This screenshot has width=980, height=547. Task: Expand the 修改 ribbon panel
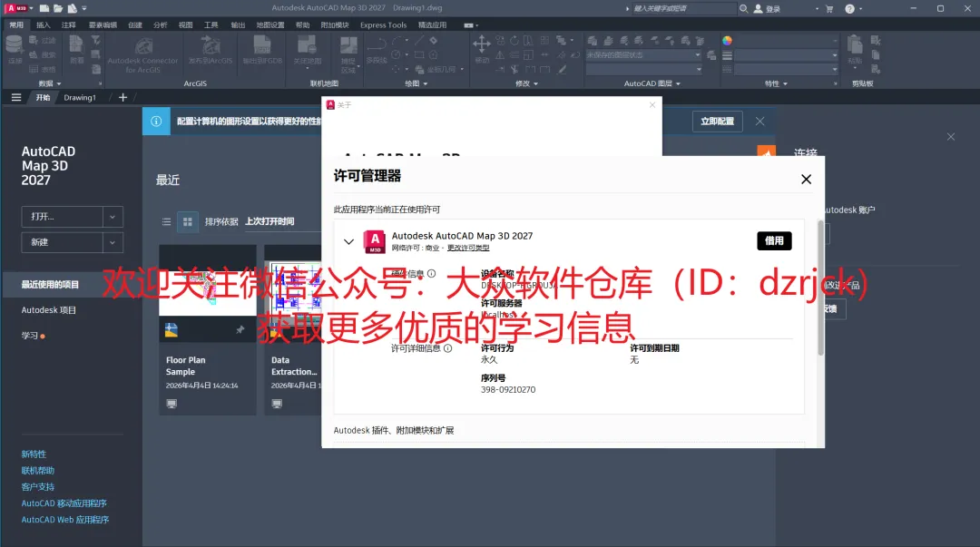click(526, 83)
